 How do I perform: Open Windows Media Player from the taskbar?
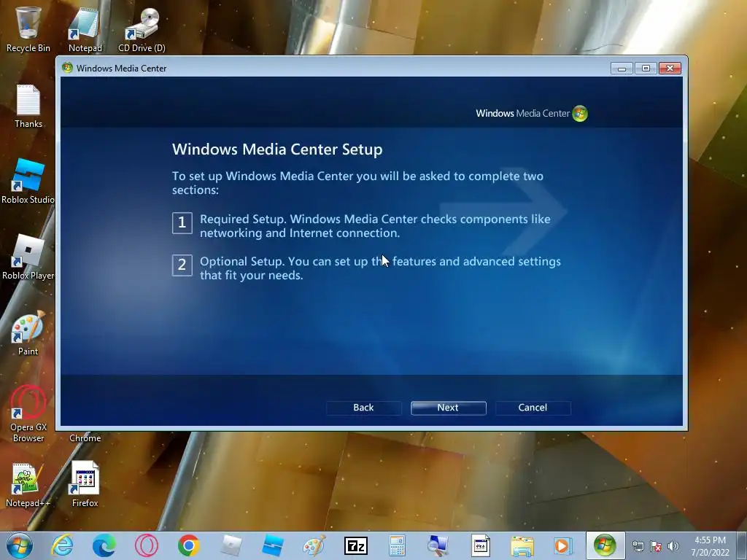tap(562, 545)
